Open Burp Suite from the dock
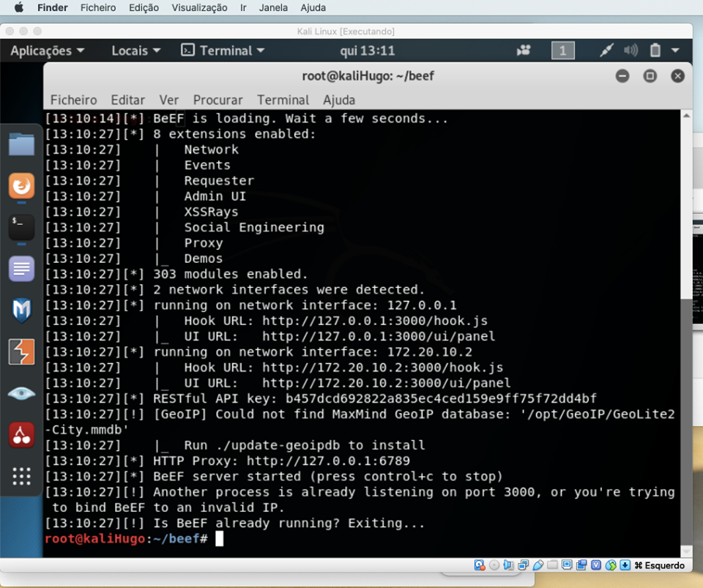Screen dimensions: 703x588 (21, 351)
